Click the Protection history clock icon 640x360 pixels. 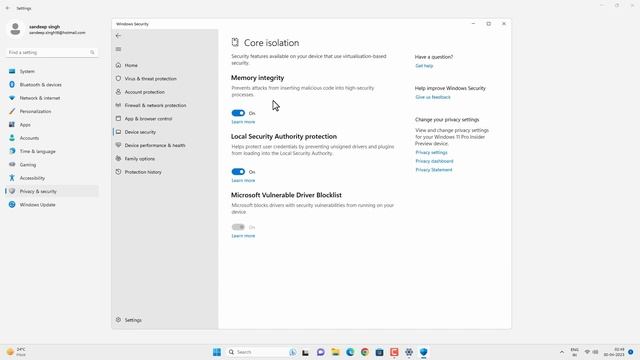point(118,172)
